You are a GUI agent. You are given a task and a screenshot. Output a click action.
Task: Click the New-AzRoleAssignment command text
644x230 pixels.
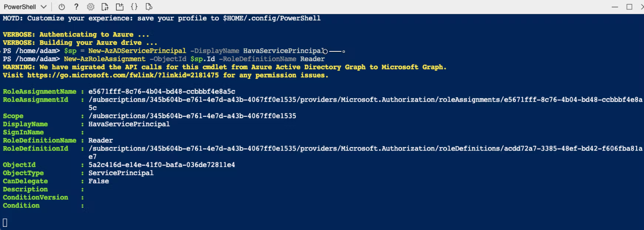click(x=105, y=59)
